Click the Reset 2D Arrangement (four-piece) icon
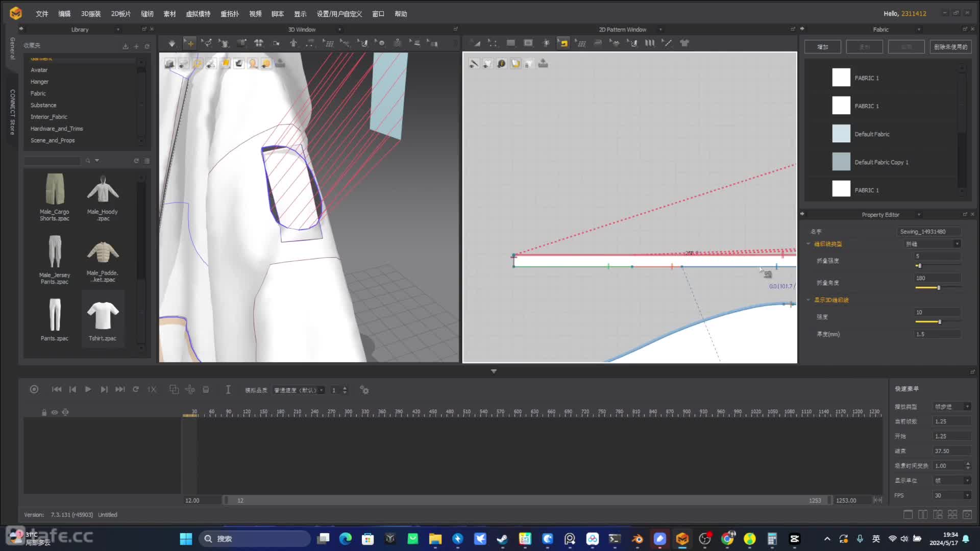Viewport: 980px width, 551px height. coord(259,43)
